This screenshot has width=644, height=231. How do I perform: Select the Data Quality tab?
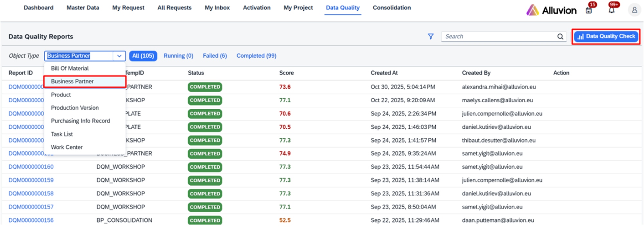coord(343,8)
